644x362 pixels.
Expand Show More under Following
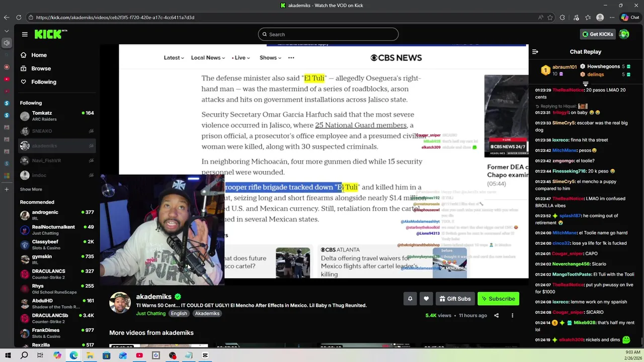(31, 190)
